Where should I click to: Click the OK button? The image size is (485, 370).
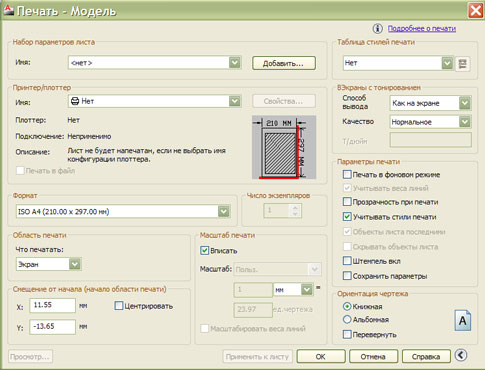[x=321, y=356]
